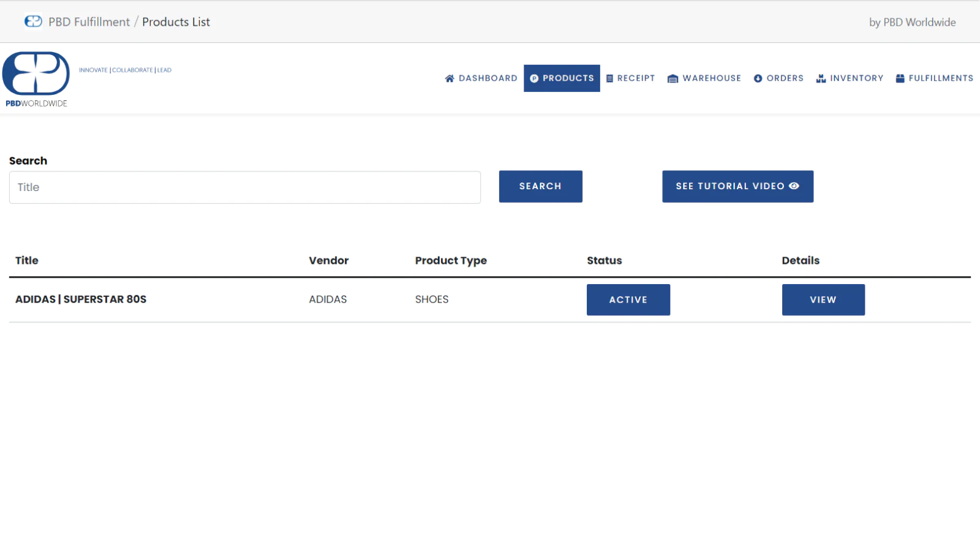The image size is (980, 551).
Task: Click the Vendor column header
Action: [x=328, y=260]
